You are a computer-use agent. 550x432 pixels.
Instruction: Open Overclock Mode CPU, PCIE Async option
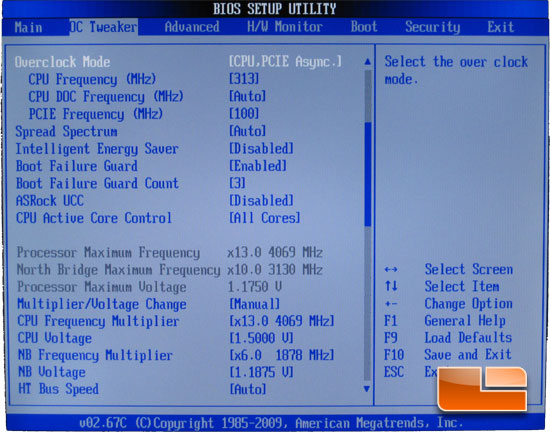click(285, 62)
